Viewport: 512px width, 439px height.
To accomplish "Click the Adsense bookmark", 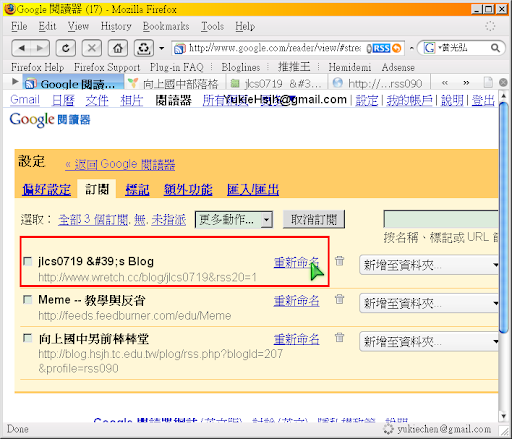I will pyautogui.click(x=398, y=67).
